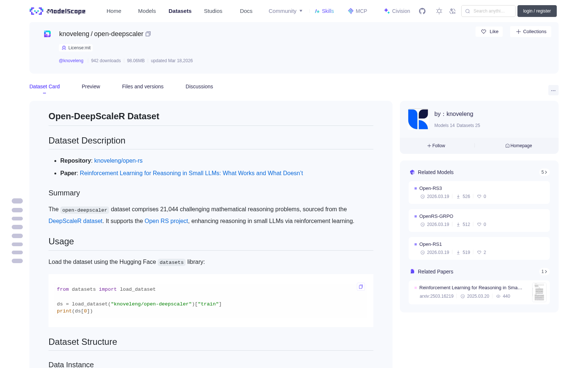Jump to first outline marker in sidebar
The width and height of the screenshot is (588, 368).
coord(17,201)
